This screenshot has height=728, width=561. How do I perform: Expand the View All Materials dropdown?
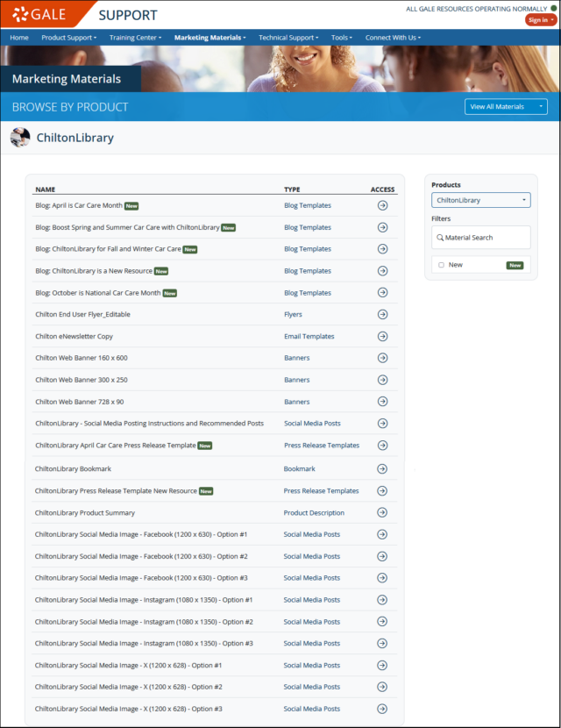click(506, 107)
